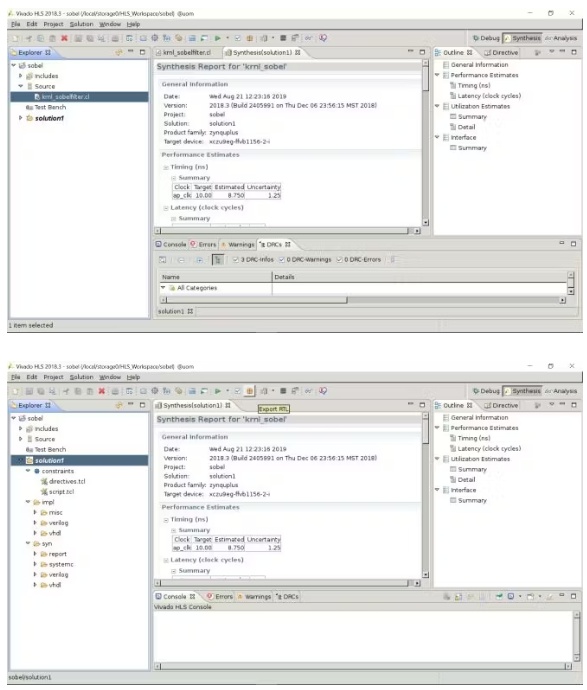Click the DRC table horizontal scrollbar thumb
Viewport: 587px width, 690px height.
click(x=257, y=300)
